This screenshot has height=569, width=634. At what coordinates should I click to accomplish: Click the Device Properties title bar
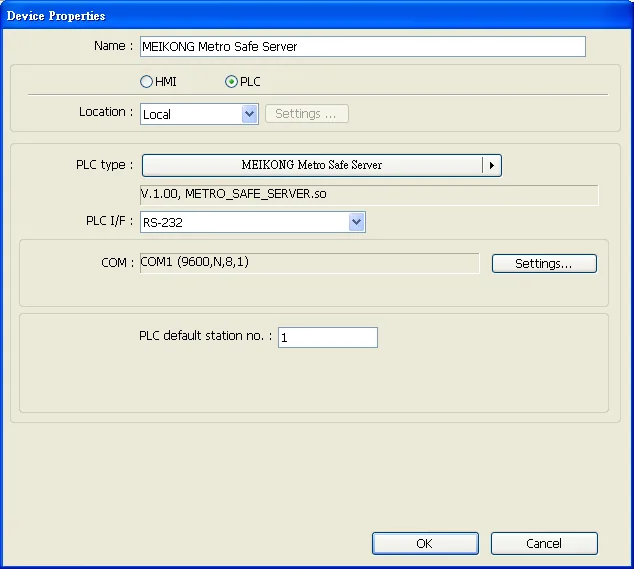pos(317,15)
